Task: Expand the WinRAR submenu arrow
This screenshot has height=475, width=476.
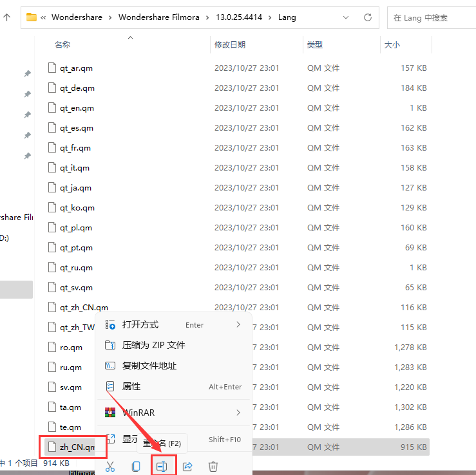Action: tap(238, 413)
